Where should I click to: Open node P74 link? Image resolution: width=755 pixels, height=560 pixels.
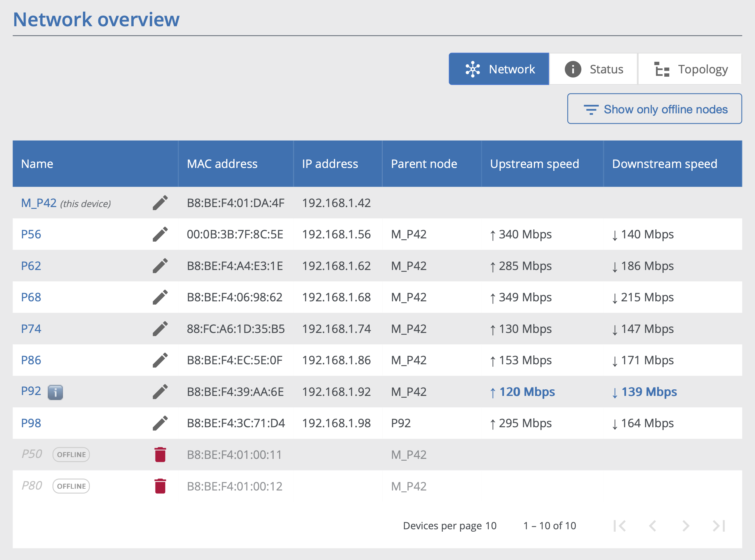pyautogui.click(x=31, y=329)
